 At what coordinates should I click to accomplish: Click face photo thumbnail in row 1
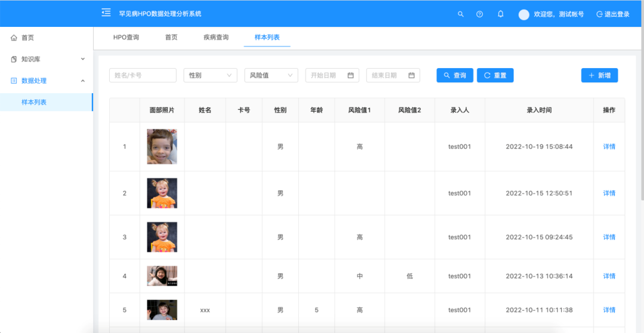tap(162, 147)
